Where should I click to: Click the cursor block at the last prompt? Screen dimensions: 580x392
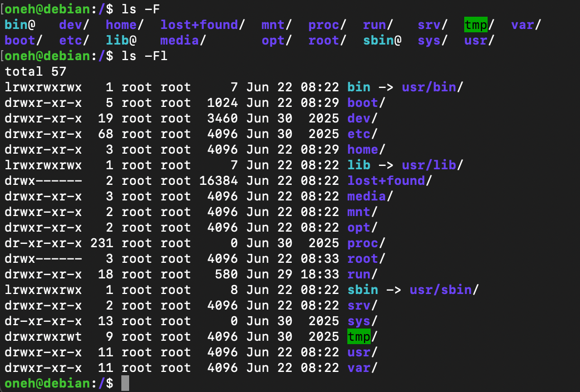click(125, 383)
